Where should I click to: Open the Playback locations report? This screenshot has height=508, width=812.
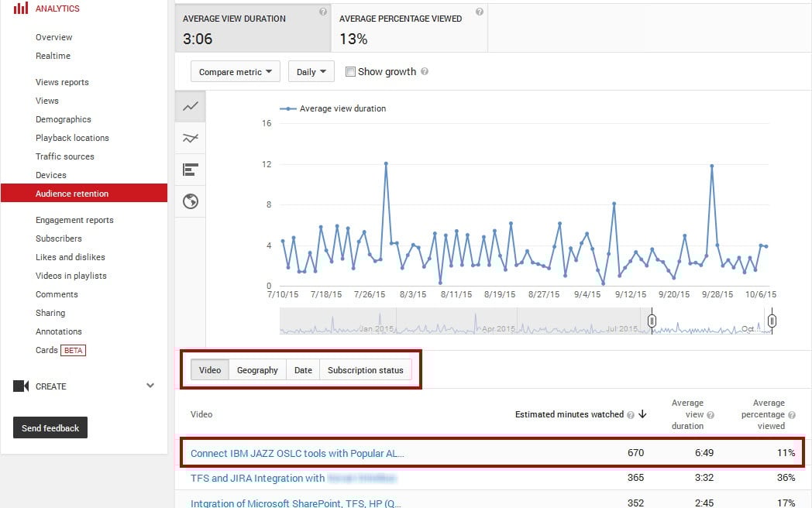tap(72, 139)
